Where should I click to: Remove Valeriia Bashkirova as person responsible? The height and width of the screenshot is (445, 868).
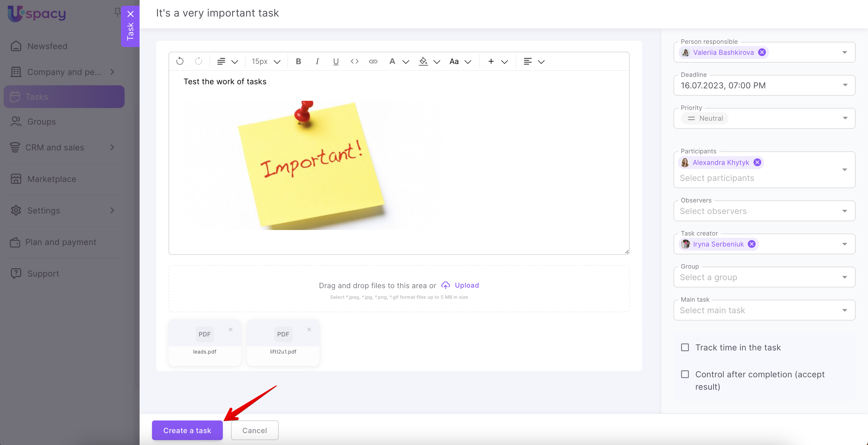[762, 52]
